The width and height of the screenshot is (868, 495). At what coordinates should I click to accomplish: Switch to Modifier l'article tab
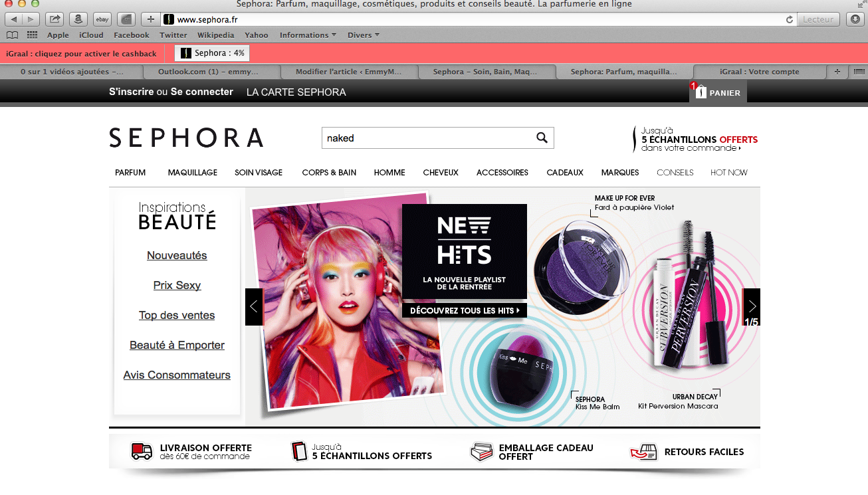349,72
